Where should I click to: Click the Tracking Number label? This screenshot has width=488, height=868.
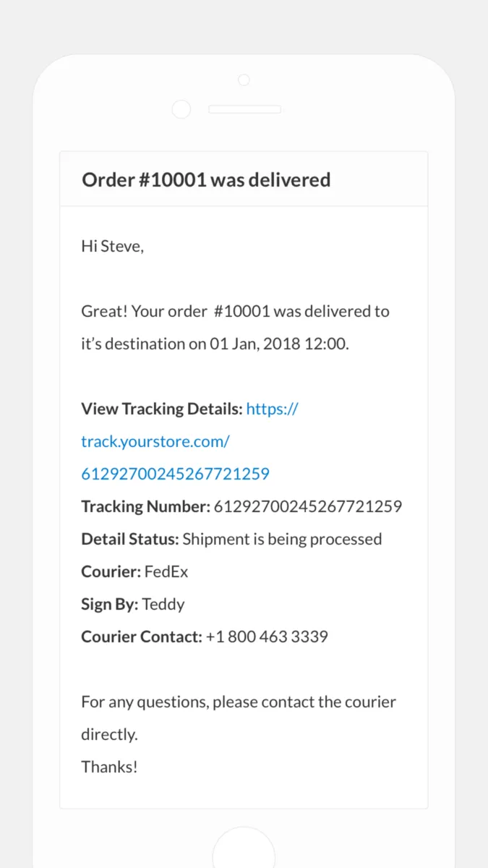click(145, 506)
